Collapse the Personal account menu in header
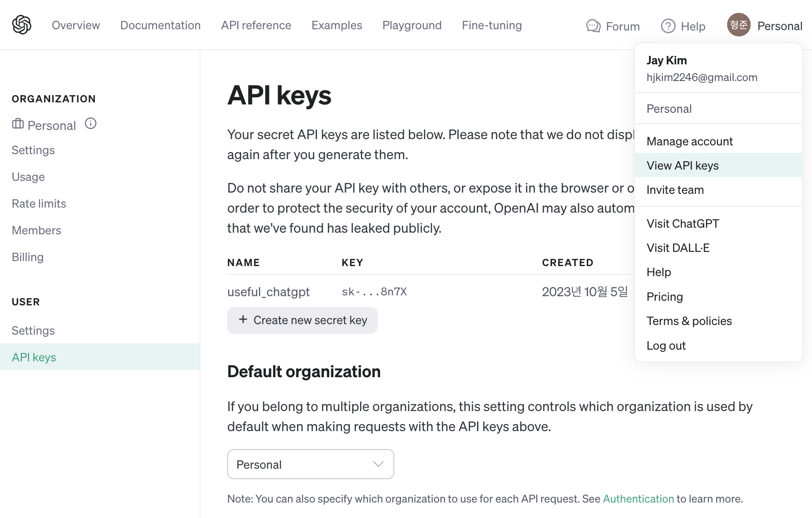The image size is (812, 518). (779, 26)
